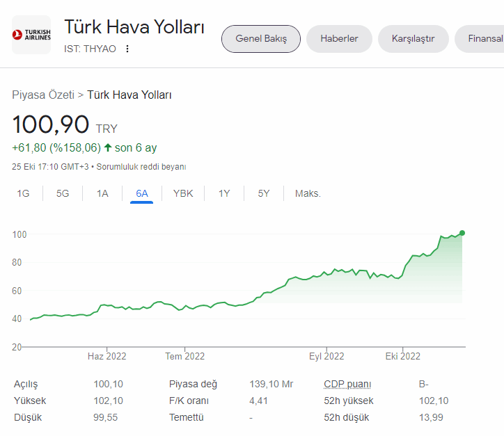Open the Haberler tab
Viewport: 504px width, 436px height.
(339, 39)
